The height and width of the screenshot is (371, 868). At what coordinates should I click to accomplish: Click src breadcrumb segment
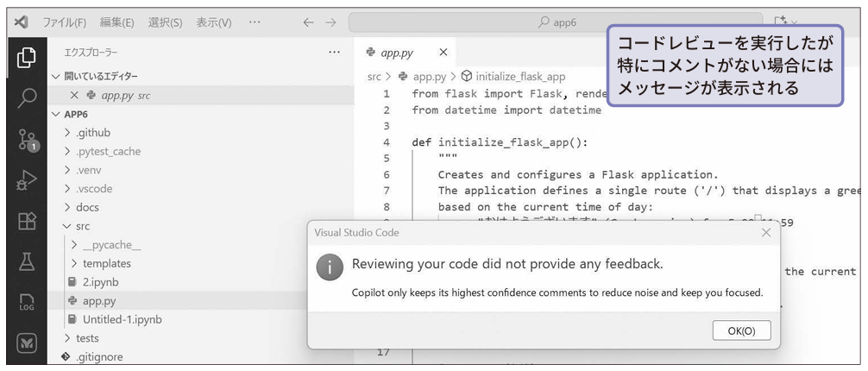tap(374, 77)
